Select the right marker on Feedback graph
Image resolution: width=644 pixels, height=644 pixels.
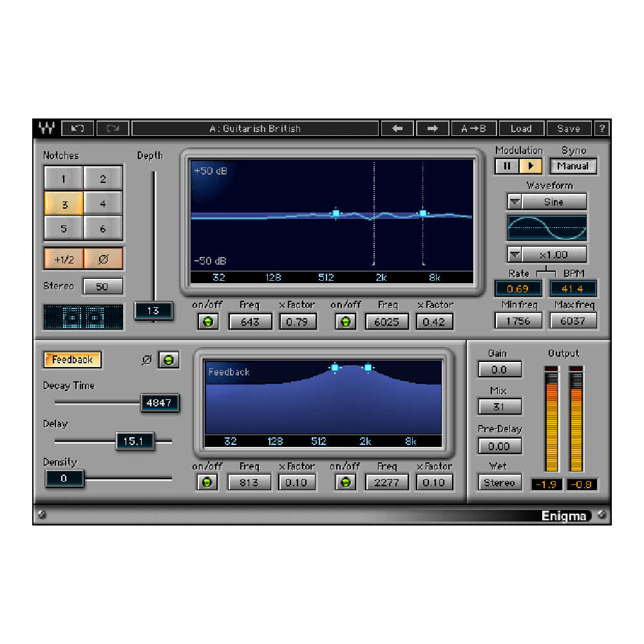368,368
